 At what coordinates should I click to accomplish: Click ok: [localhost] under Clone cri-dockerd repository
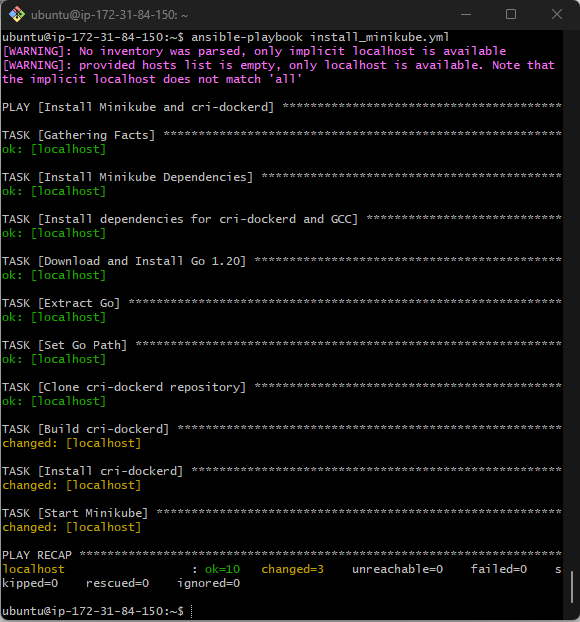54,401
